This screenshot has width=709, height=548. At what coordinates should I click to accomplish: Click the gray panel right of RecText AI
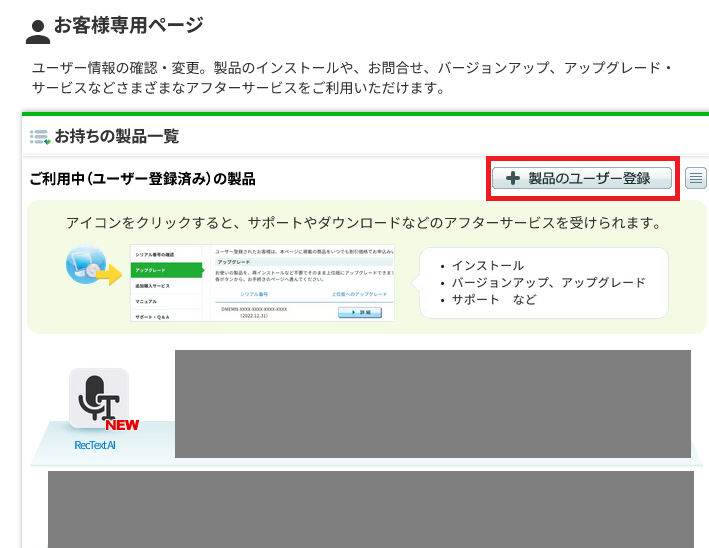(432, 404)
